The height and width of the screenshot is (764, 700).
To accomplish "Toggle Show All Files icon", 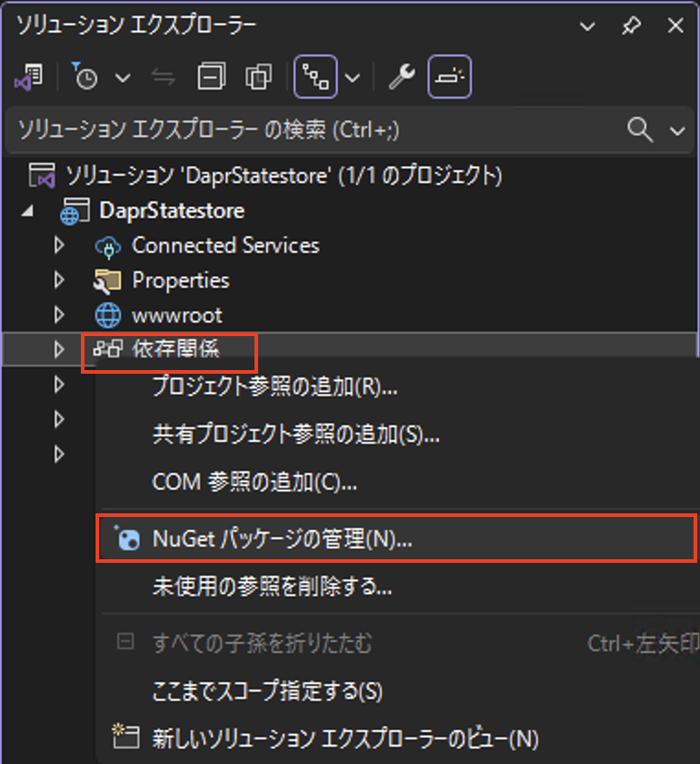I will click(x=258, y=76).
